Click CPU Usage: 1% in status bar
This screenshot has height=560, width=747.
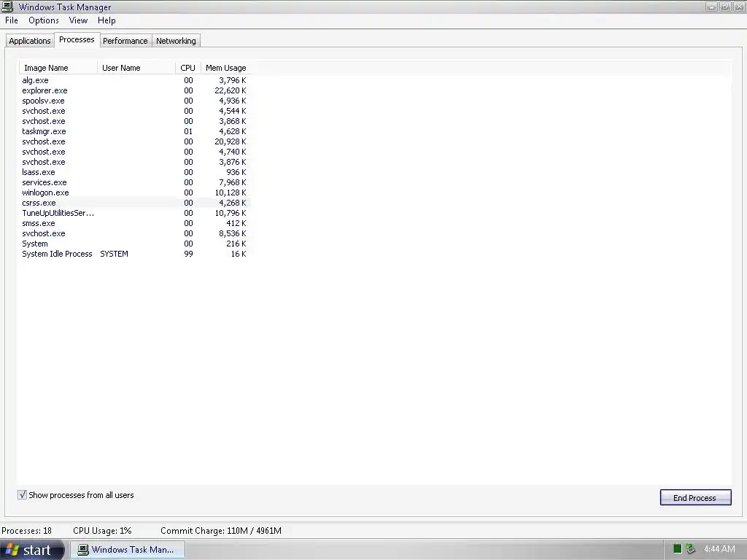[x=102, y=531]
